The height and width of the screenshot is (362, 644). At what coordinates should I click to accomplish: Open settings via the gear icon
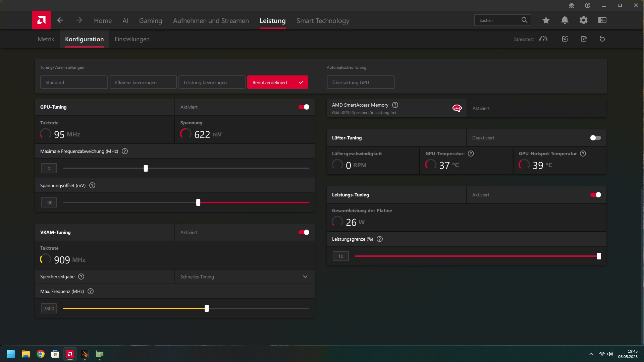(583, 20)
